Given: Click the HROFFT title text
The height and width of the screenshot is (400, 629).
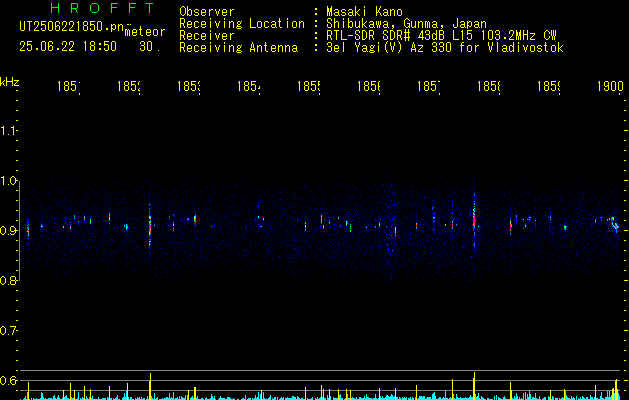Looking at the screenshot, I should click(x=102, y=8).
